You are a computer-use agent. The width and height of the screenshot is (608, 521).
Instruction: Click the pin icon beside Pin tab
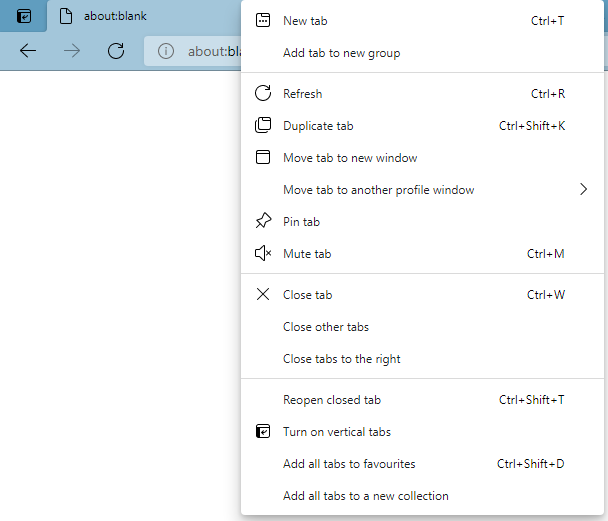click(x=263, y=222)
